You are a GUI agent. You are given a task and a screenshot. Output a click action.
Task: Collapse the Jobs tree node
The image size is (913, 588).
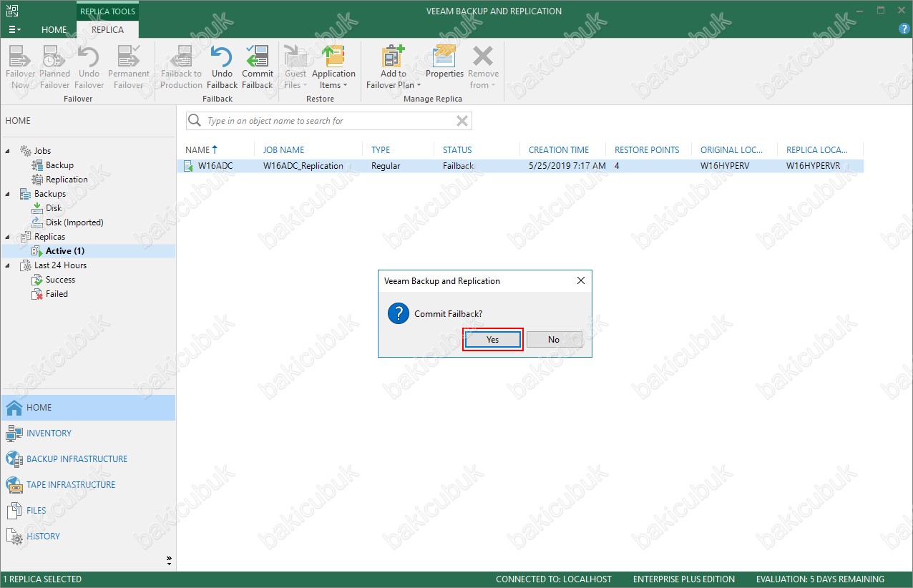click(x=9, y=151)
